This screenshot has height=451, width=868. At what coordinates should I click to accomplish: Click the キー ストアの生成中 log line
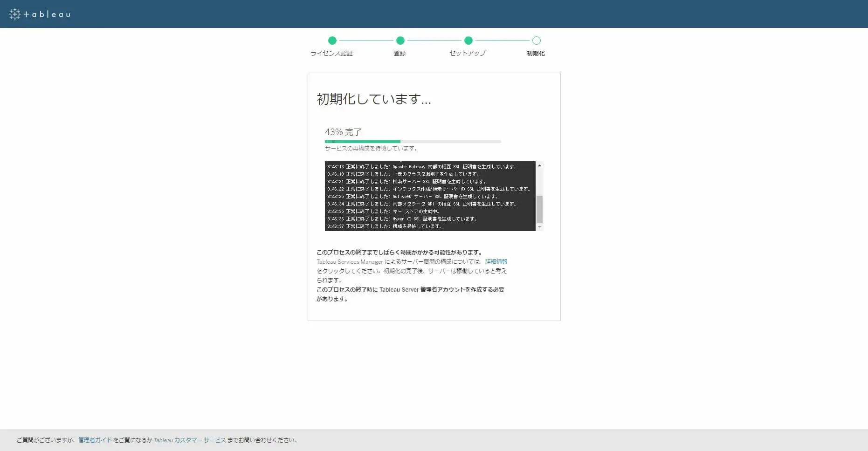click(x=384, y=211)
